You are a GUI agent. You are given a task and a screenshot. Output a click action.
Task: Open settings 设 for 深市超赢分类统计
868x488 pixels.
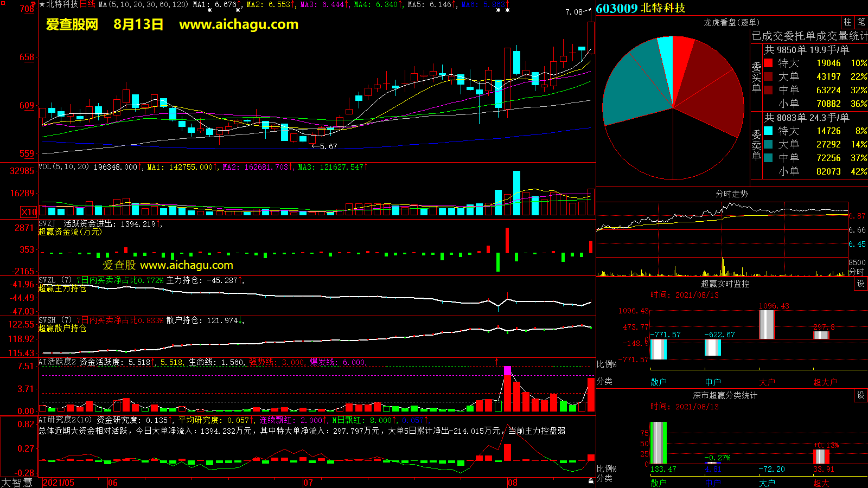(x=861, y=395)
